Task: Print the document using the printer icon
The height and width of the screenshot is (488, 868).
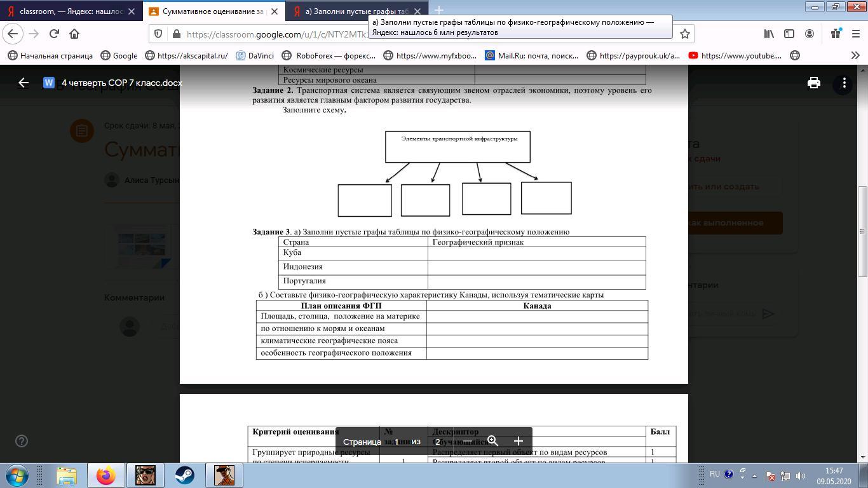Action: 814,83
